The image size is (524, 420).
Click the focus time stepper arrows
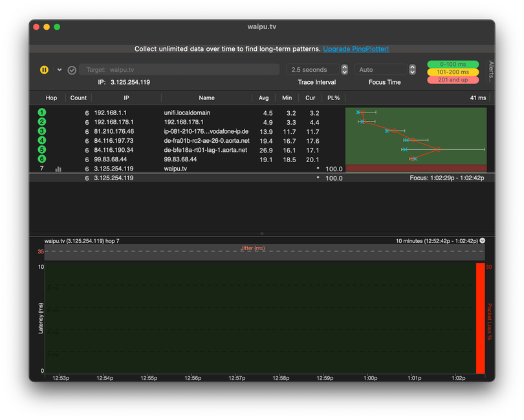pos(412,69)
